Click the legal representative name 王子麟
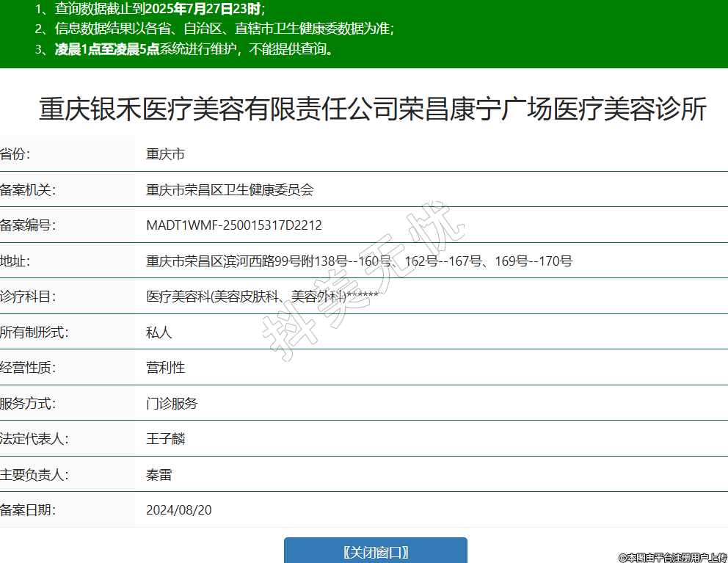The height and width of the screenshot is (563, 728). 165,439
